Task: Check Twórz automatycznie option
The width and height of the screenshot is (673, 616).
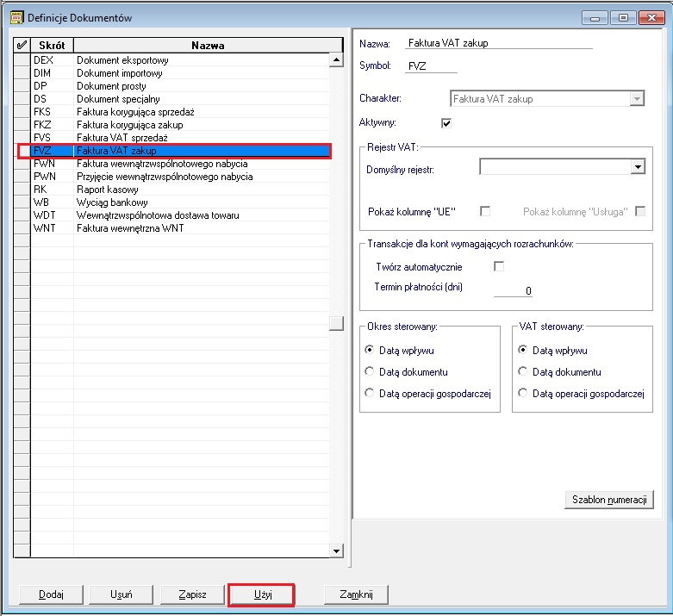Action: 499,266
